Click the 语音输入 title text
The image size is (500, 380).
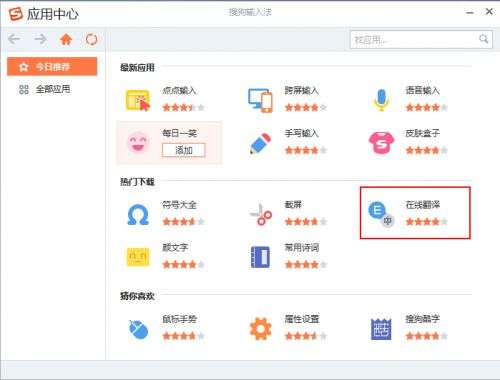coord(423,91)
